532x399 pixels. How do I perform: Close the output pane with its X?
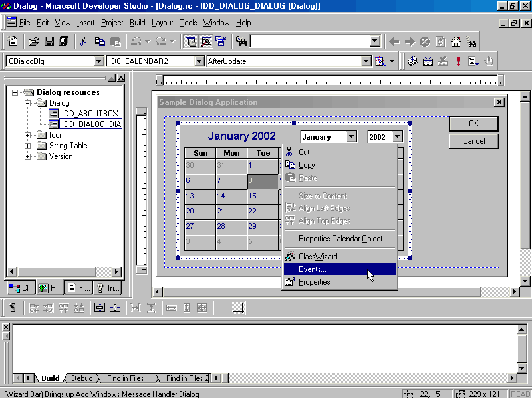6,327
